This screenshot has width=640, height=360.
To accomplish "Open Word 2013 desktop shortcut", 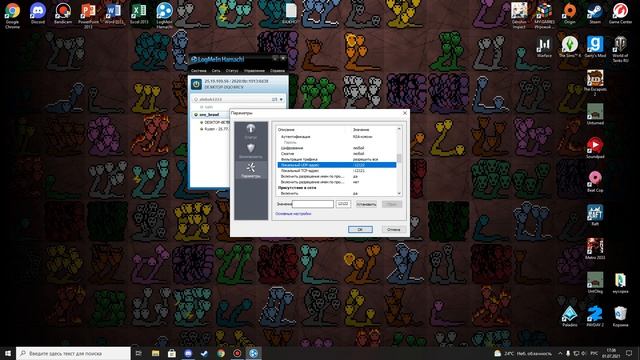I will [x=113, y=13].
